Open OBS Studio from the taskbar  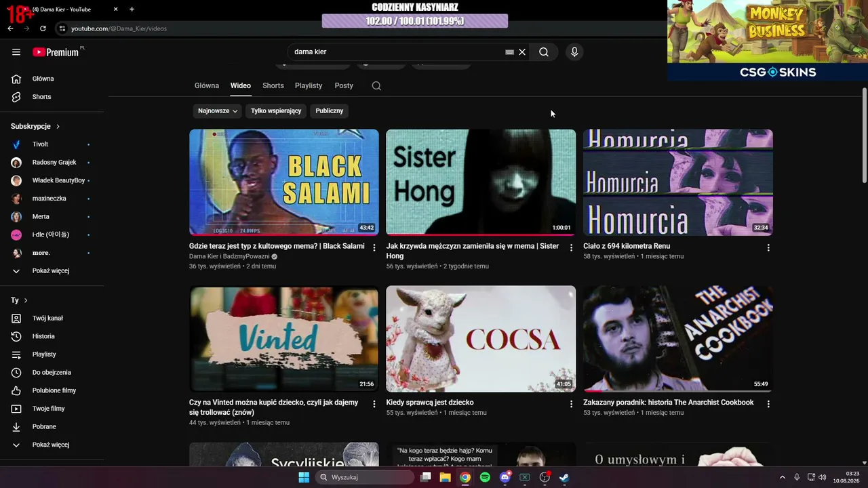pyautogui.click(x=545, y=477)
